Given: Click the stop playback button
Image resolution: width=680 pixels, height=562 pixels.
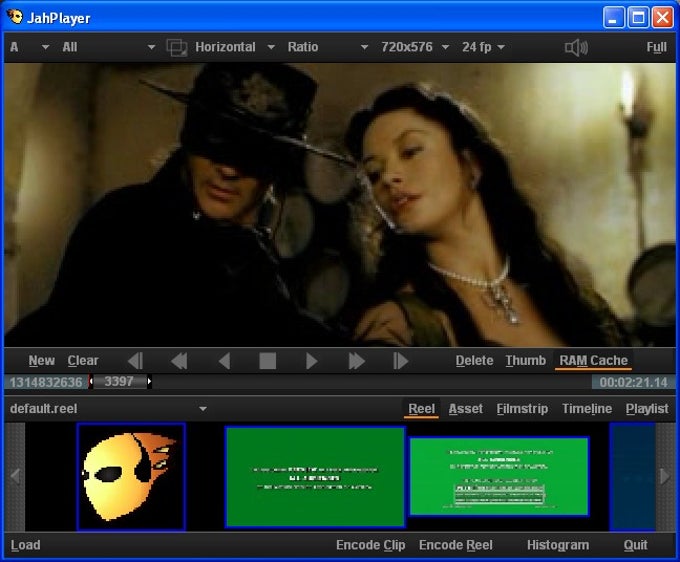Looking at the screenshot, I should click(x=267, y=361).
